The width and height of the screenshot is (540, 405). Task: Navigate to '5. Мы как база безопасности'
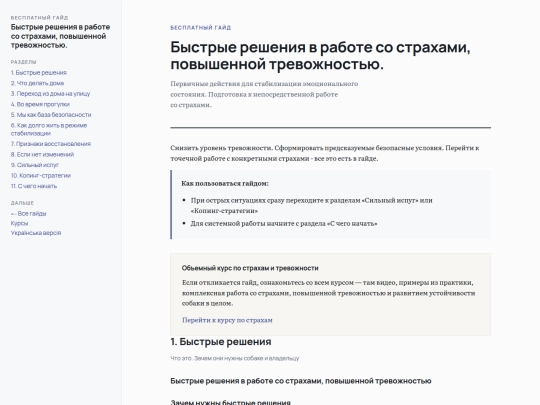(x=51, y=115)
